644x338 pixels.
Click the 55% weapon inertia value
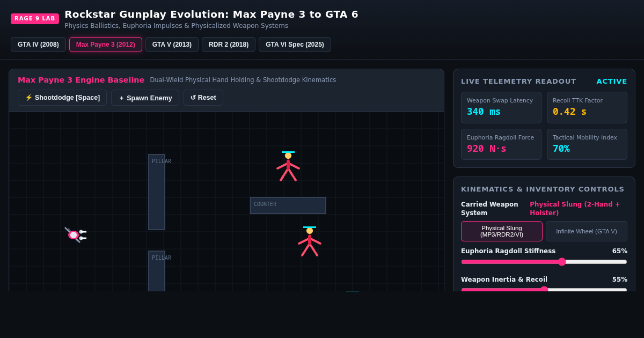pos(620,280)
